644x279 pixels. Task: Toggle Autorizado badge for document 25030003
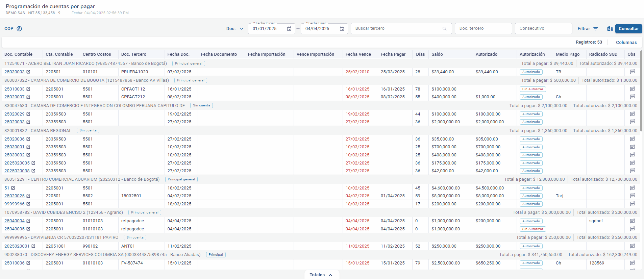tap(531, 72)
